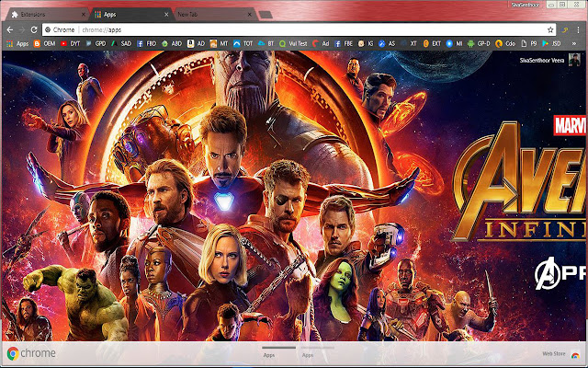This screenshot has height=368, width=588.
Task: Open the MT bookmark
Action: pyautogui.click(x=219, y=43)
